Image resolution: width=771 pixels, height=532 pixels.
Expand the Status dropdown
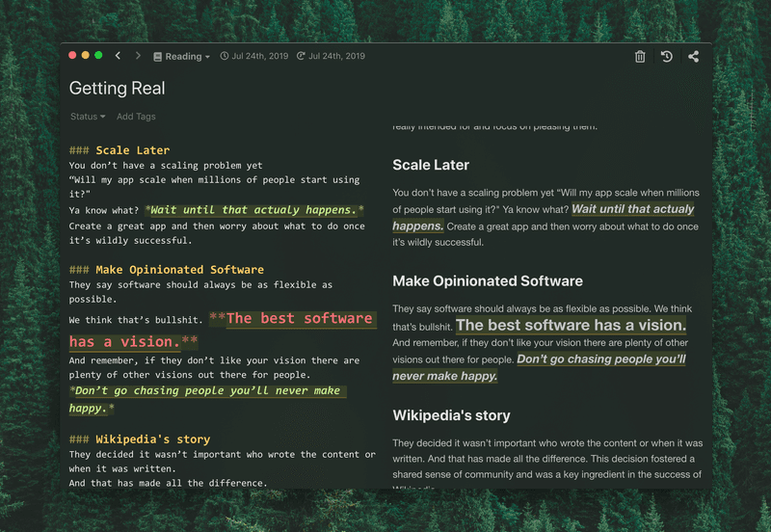[88, 117]
